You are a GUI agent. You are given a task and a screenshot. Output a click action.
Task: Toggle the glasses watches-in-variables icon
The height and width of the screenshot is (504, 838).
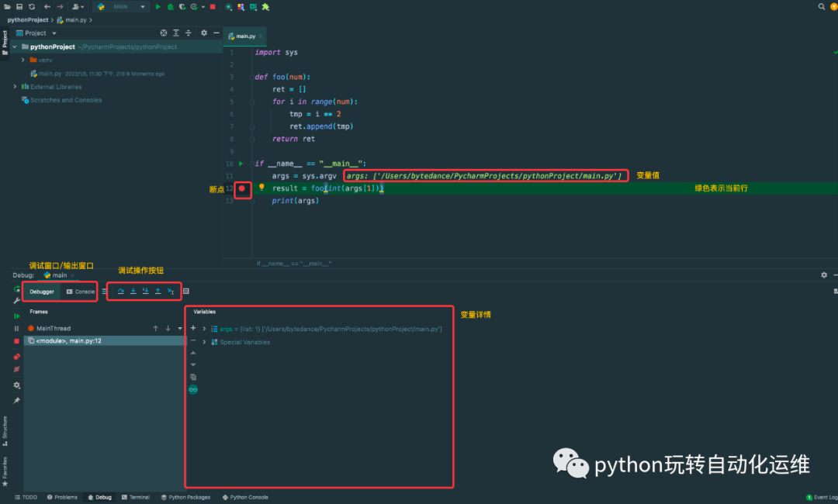[x=193, y=390]
